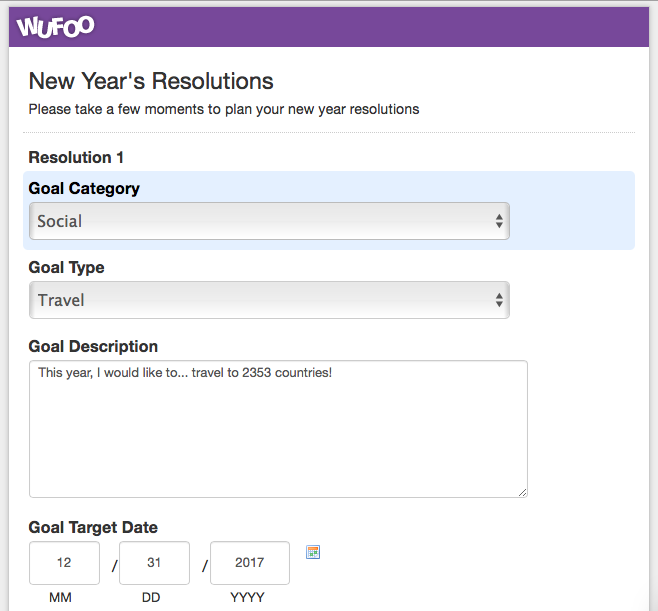Click the Wufoo logo in the header
The width and height of the screenshot is (658, 611).
point(55,27)
